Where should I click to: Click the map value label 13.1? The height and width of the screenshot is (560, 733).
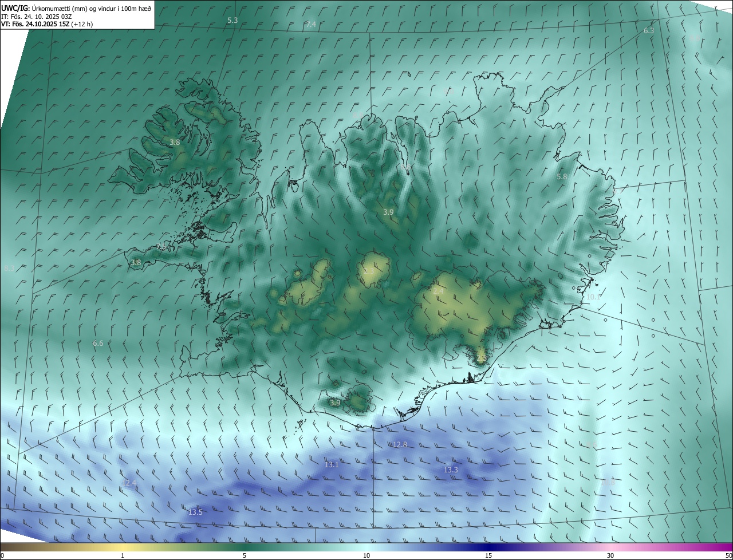(x=332, y=465)
